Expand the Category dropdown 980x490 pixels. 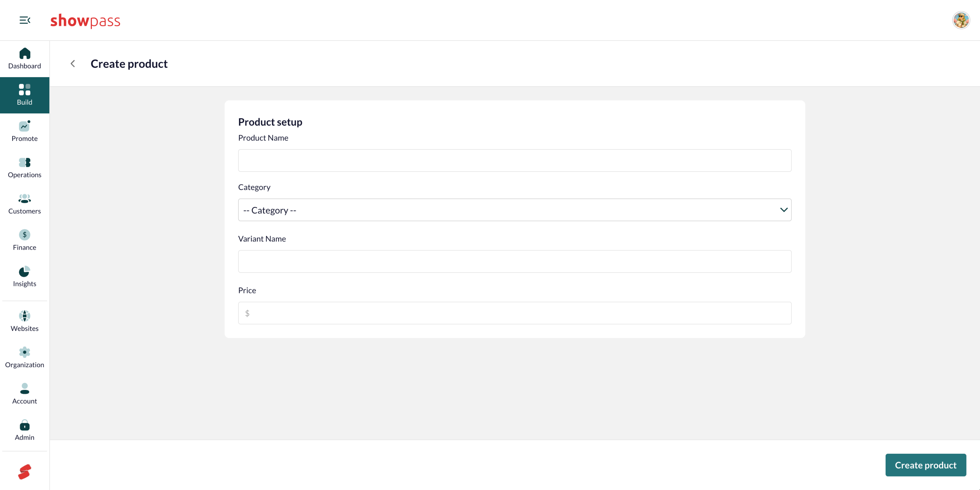[515, 210]
